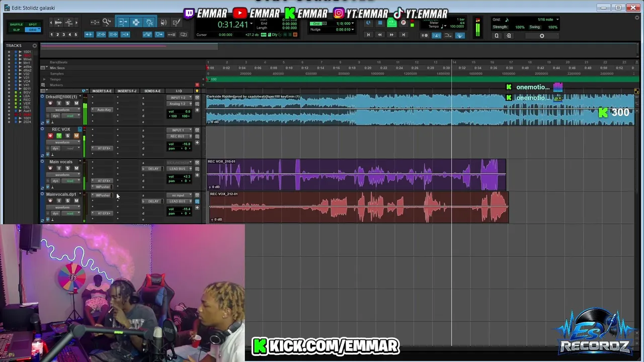The image size is (644, 362).
Task: Click the Bars|Beats ruler label
Action: (59, 62)
